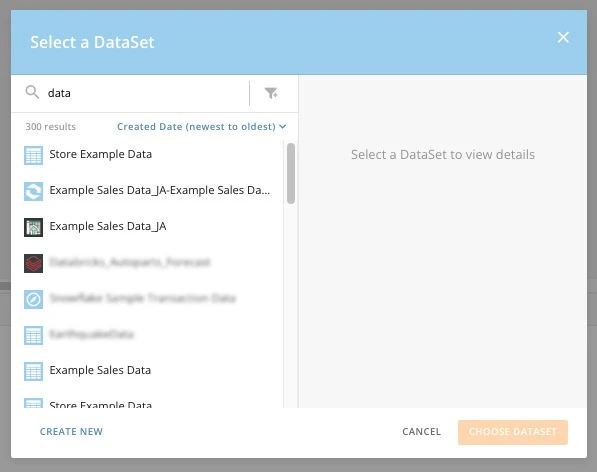The image size is (597, 472).
Task: Click the CHOOSE DATASET button
Action: (x=512, y=432)
